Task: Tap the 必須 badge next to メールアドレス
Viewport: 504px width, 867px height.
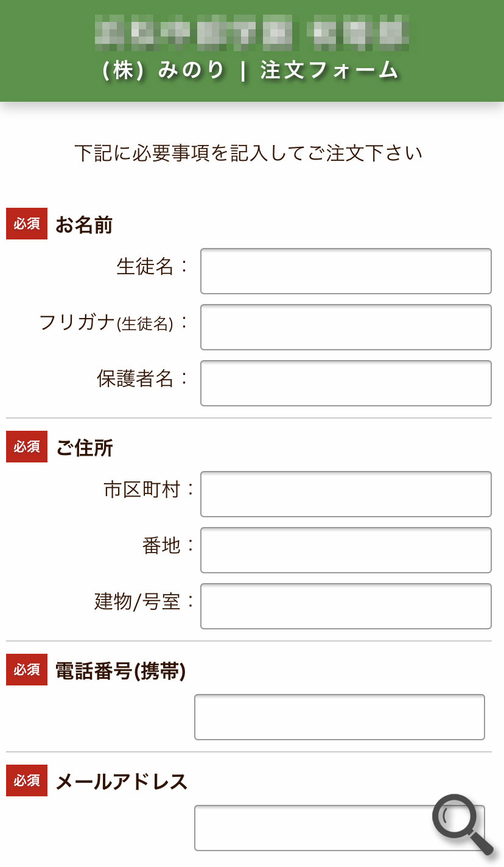Action: (27, 780)
